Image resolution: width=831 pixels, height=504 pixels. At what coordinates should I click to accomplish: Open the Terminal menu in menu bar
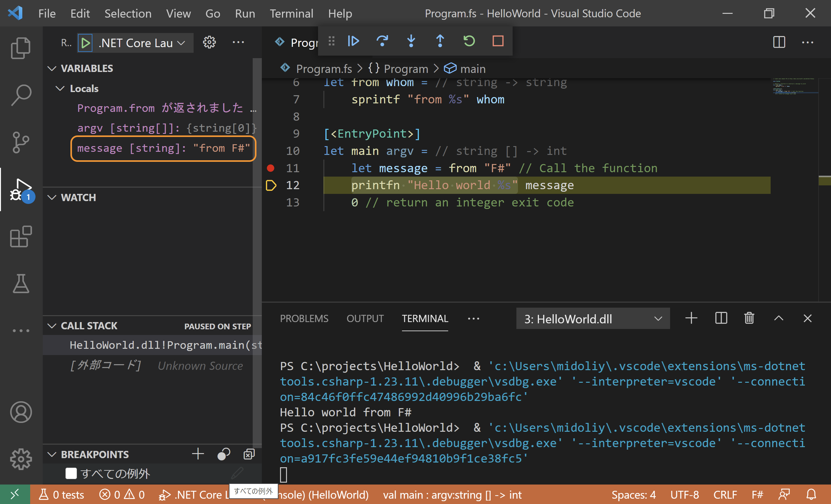(291, 14)
